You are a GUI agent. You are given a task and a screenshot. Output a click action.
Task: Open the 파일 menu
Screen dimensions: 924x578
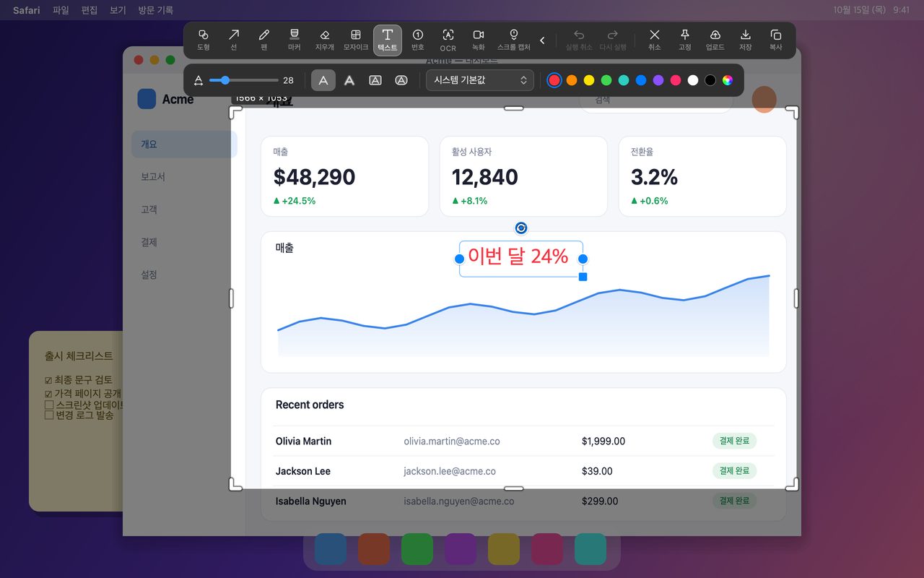coord(61,10)
